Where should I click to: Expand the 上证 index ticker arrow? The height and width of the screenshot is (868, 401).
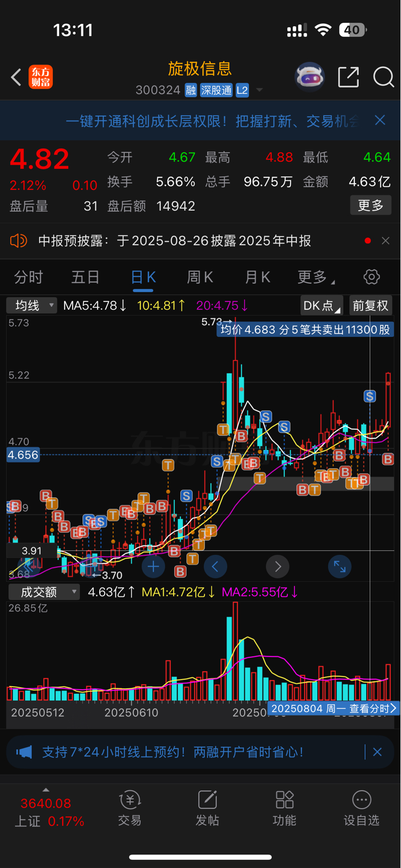click(x=46, y=790)
